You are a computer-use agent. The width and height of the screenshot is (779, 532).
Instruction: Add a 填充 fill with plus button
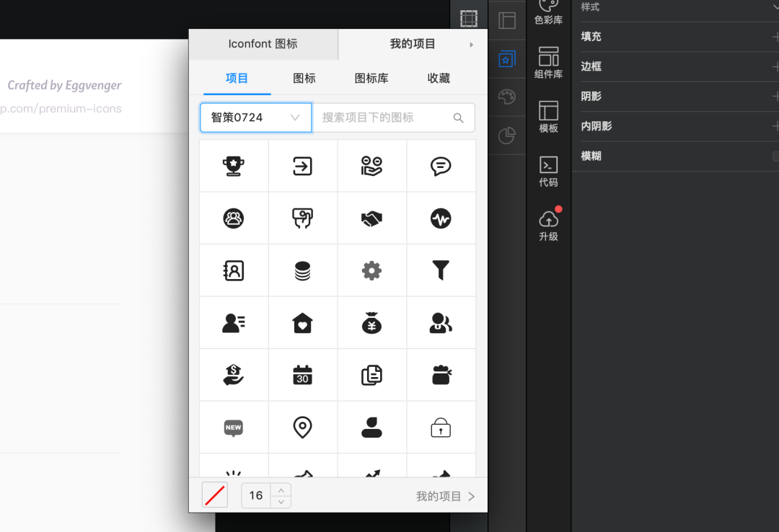[x=775, y=37]
